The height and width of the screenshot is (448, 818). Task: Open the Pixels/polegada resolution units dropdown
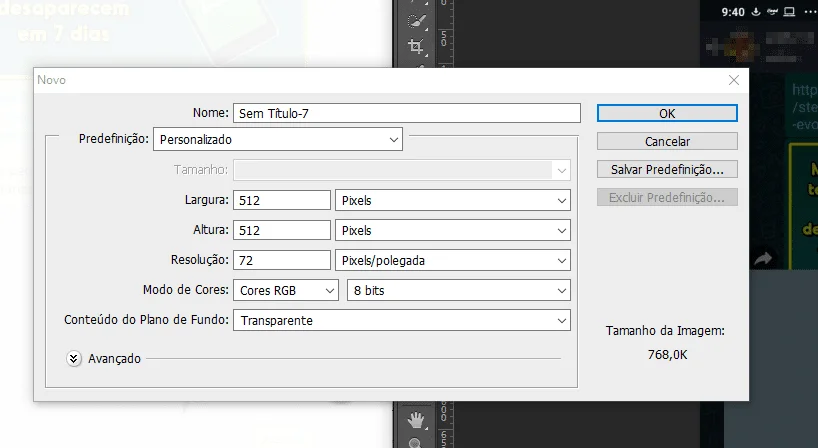tap(453, 260)
